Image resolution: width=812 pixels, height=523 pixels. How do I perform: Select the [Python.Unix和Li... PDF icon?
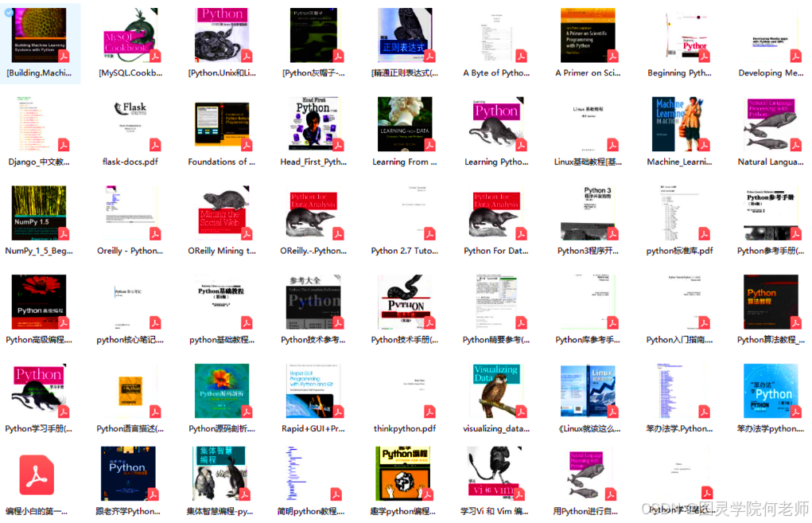tap(222, 35)
